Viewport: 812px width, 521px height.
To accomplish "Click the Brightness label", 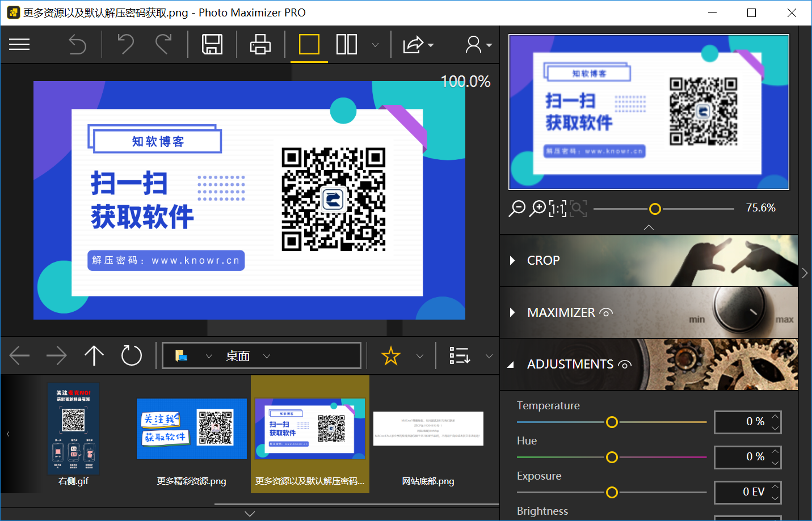I will coord(542,511).
